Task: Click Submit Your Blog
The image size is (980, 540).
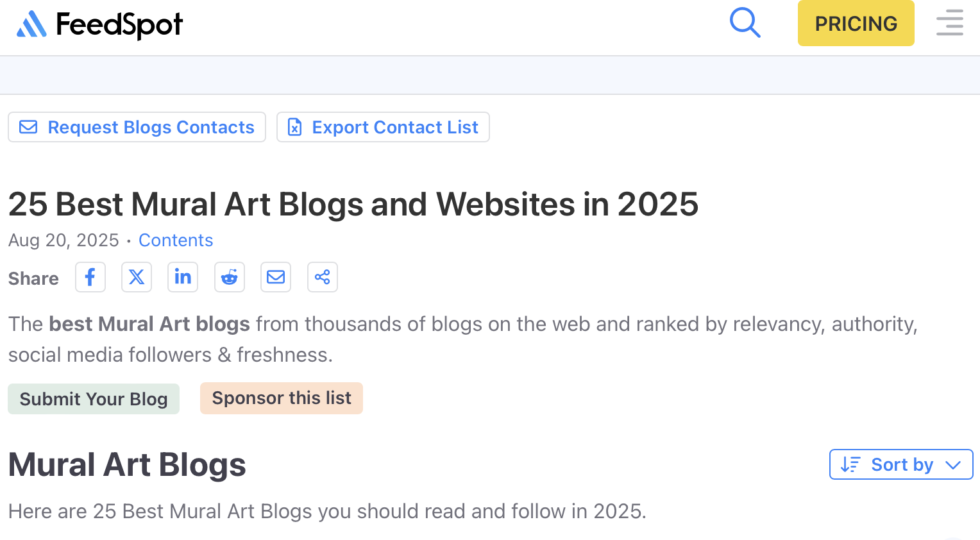Action: tap(94, 399)
